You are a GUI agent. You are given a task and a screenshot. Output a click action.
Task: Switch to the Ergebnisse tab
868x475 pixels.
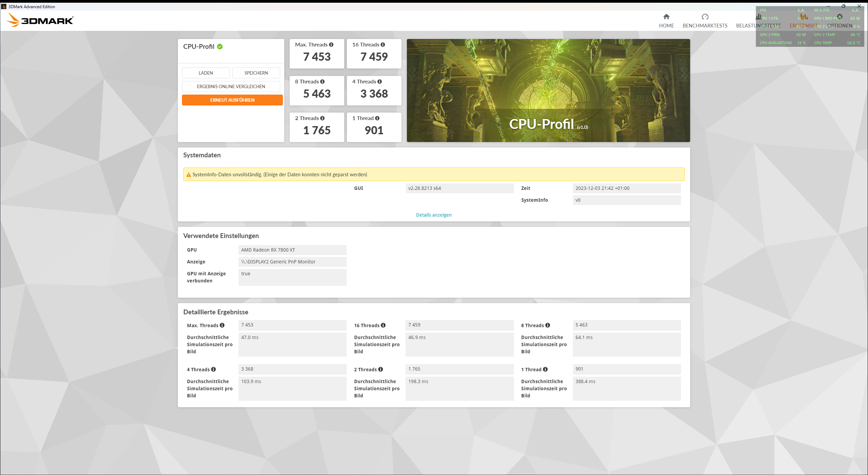coord(804,26)
